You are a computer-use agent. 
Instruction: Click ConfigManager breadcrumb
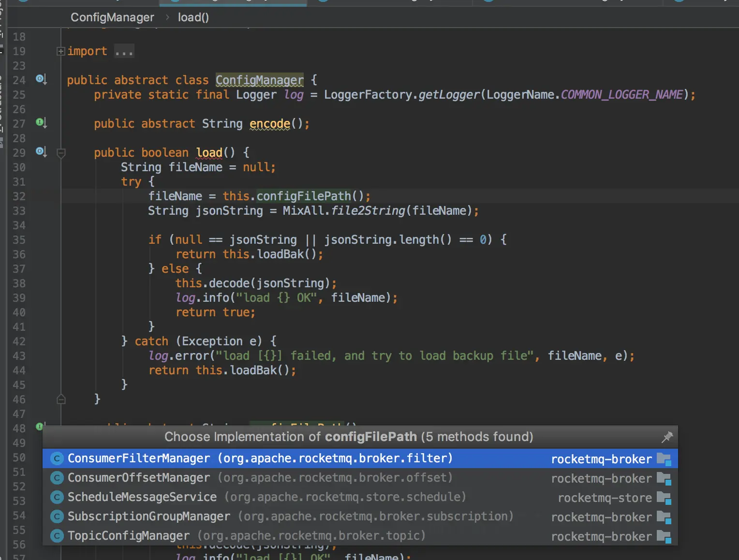tap(112, 17)
